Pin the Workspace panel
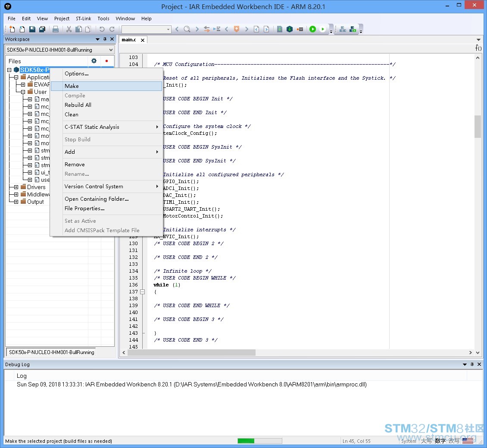This screenshot has height=448, width=487. [105, 39]
